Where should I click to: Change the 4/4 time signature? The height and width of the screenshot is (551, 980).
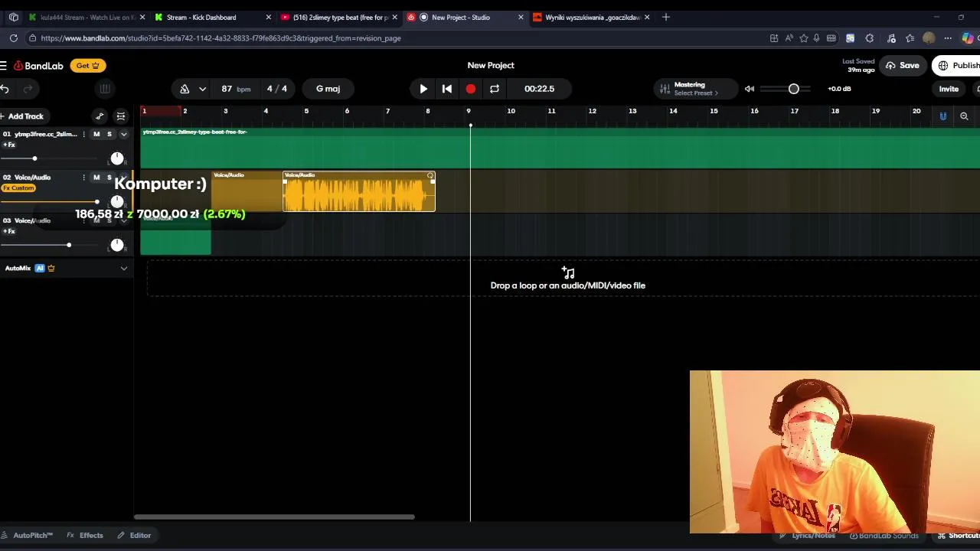click(276, 89)
